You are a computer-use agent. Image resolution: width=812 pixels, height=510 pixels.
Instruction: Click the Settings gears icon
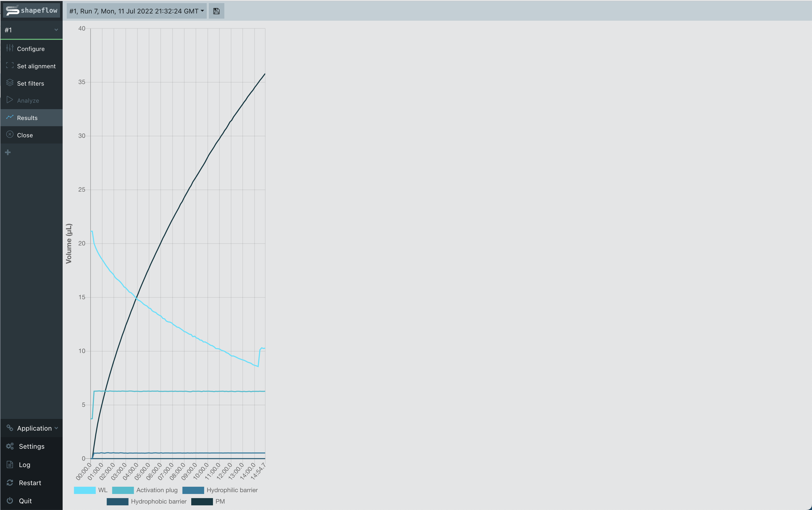pyautogui.click(x=10, y=446)
